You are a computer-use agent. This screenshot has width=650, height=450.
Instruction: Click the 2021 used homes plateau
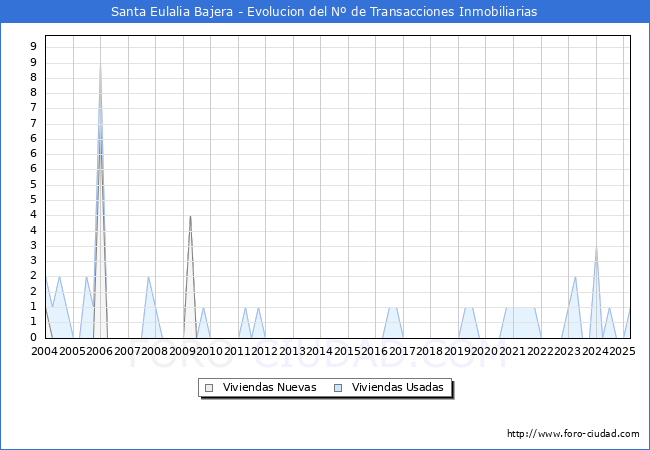[x=521, y=308]
